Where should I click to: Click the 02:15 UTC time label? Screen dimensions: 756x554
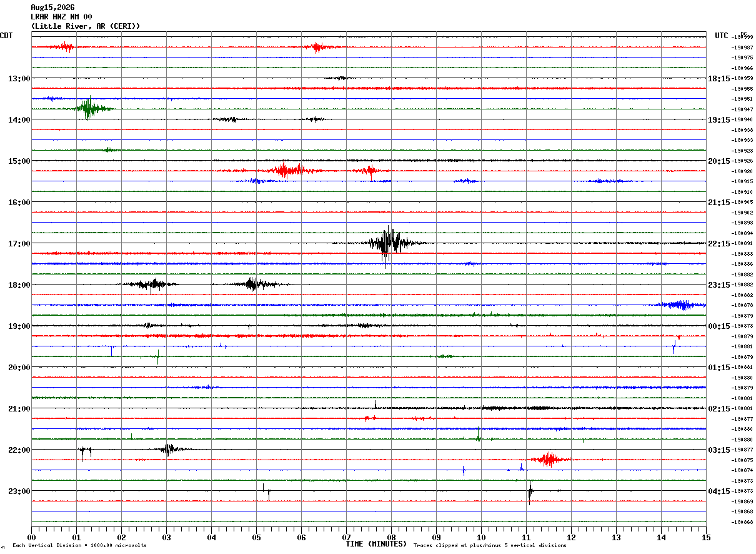pyautogui.click(x=719, y=408)
